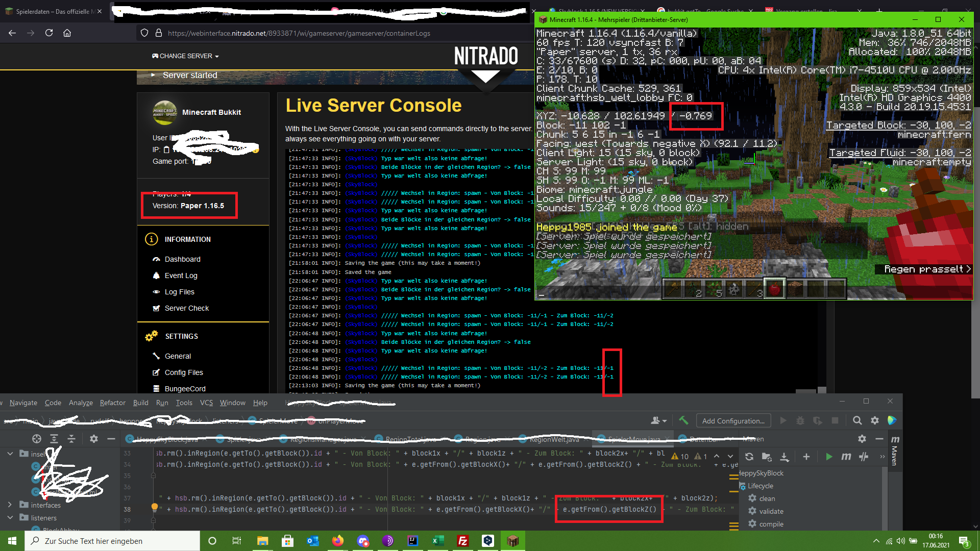The image size is (980, 551).
Task: Click Execute Maven Goal icon
Action: pyautogui.click(x=846, y=457)
